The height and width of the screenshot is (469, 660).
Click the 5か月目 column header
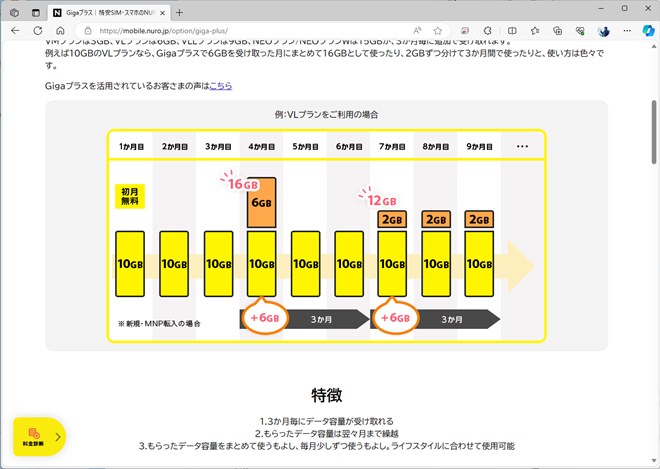(305, 147)
